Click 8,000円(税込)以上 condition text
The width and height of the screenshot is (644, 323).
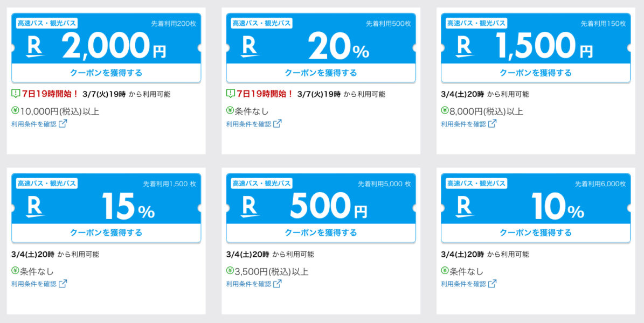click(487, 111)
